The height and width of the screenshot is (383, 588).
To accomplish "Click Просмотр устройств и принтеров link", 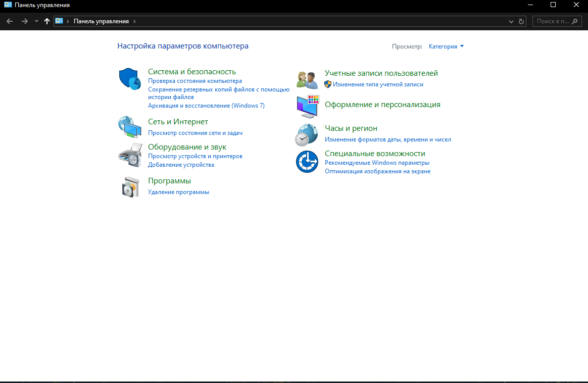I will tap(195, 157).
